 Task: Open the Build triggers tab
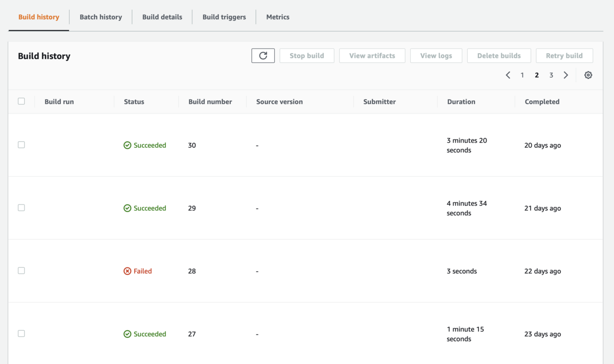pos(224,17)
